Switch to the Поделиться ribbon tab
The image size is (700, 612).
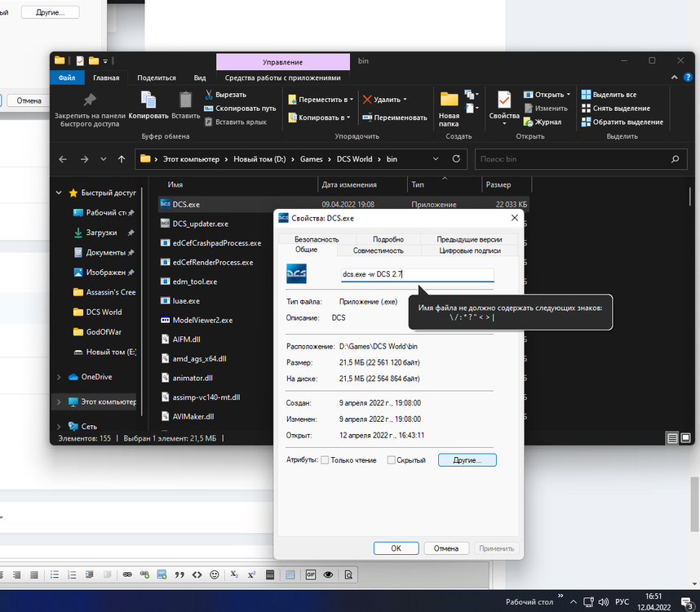[x=157, y=78]
